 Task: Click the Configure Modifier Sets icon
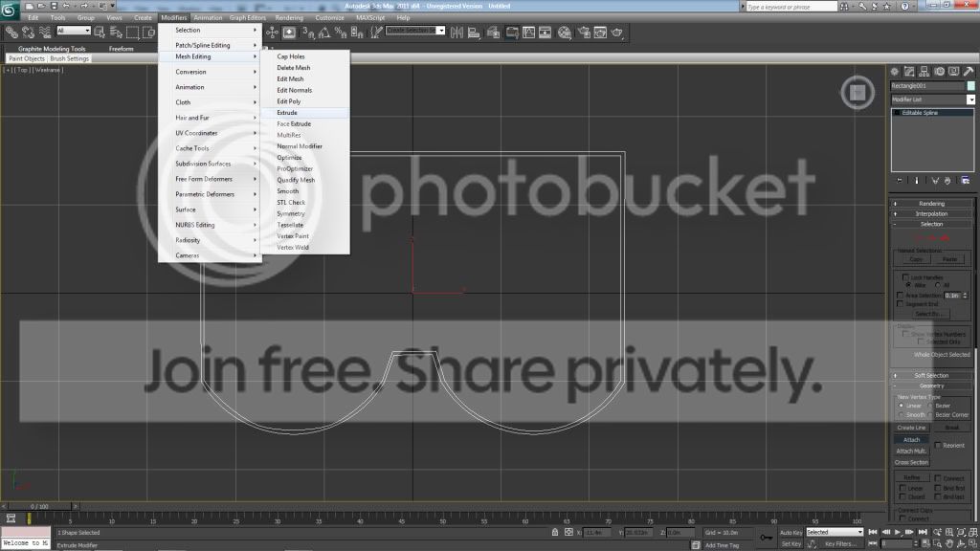(x=966, y=181)
